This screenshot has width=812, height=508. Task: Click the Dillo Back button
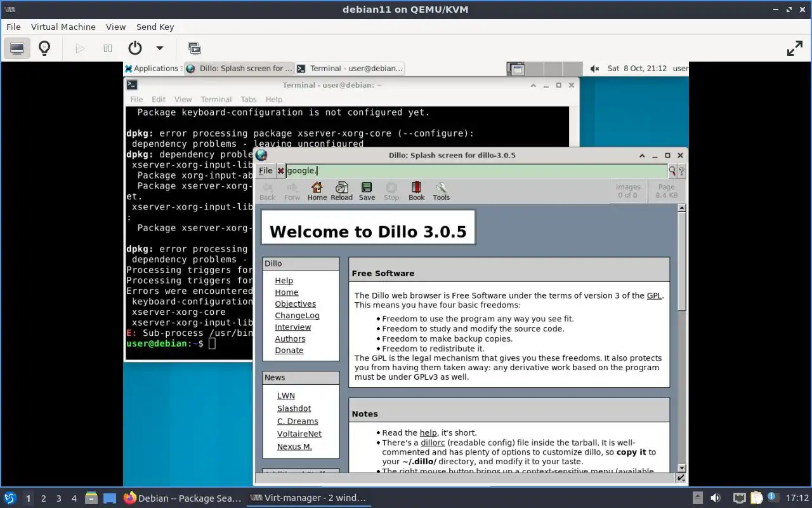click(268, 191)
